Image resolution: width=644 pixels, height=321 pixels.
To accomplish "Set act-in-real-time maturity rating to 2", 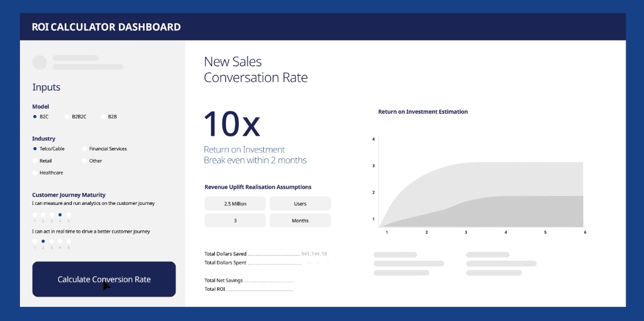I will pos(43,241).
